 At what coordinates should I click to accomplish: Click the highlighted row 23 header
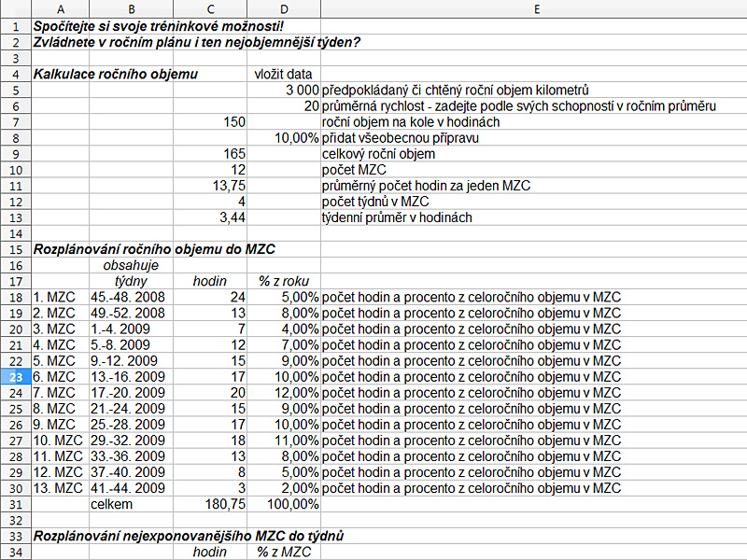15,376
